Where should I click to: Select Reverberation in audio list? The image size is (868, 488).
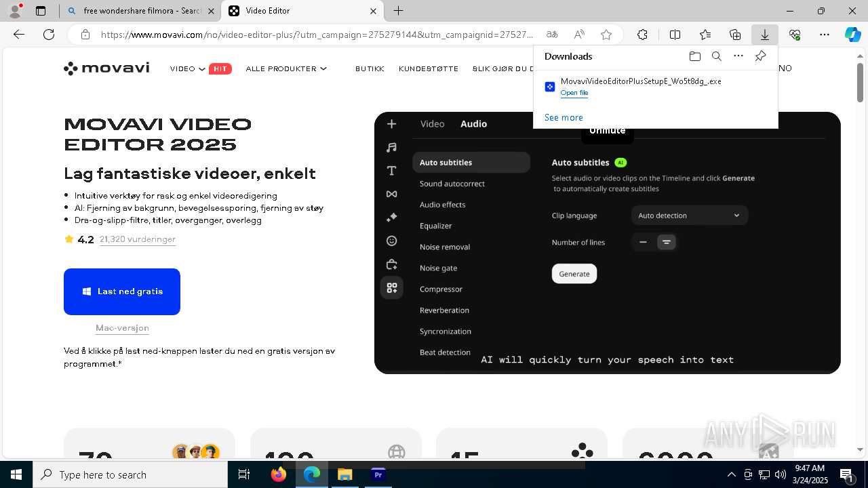click(x=445, y=310)
